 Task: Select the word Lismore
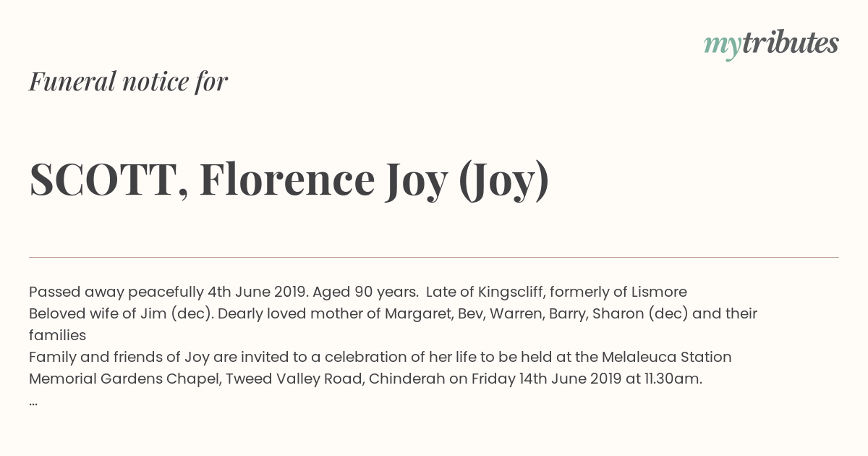[x=658, y=292]
